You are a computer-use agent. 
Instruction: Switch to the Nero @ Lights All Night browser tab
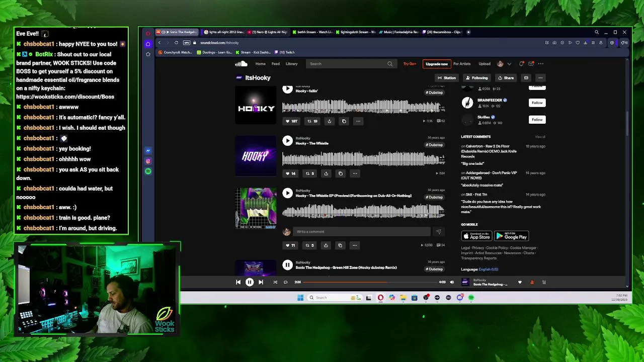[x=267, y=32]
